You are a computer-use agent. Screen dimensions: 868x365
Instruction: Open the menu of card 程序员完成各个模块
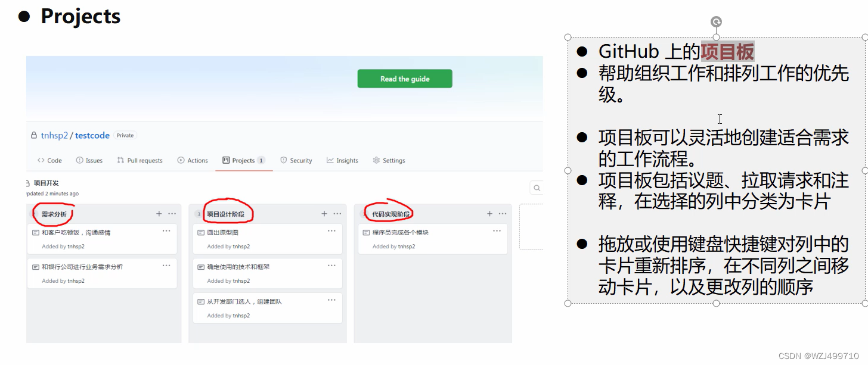pyautogui.click(x=497, y=231)
